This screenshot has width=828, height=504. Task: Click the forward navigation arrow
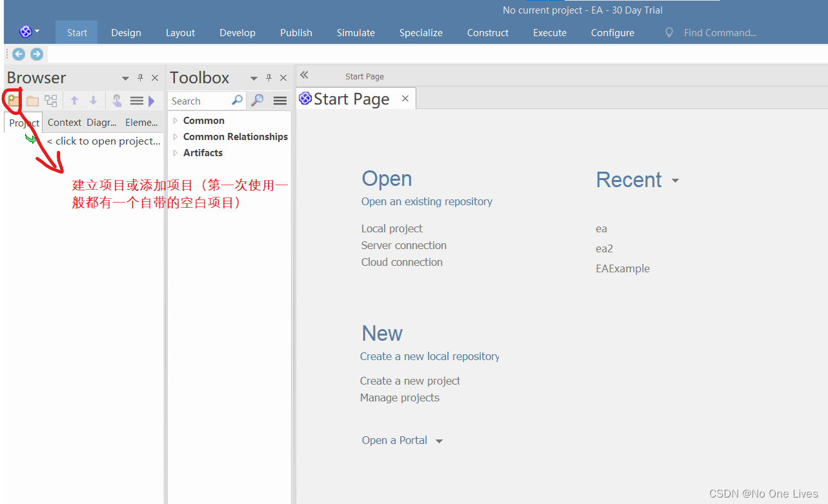(x=37, y=54)
